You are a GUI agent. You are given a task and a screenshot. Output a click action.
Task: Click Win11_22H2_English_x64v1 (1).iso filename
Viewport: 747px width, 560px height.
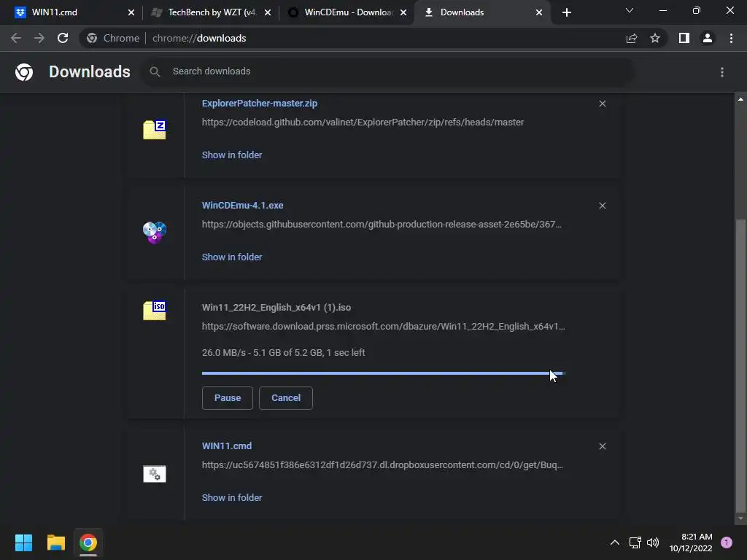[x=276, y=307]
